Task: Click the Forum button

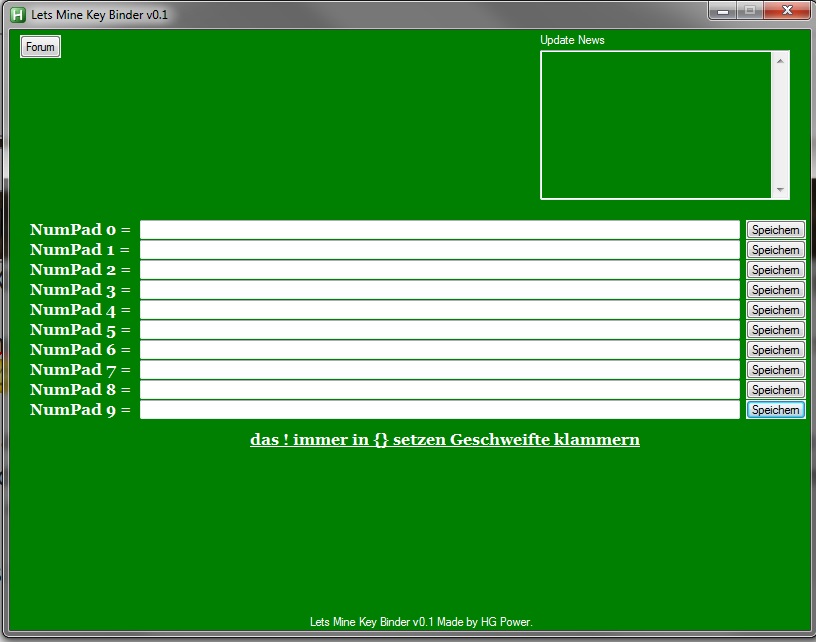Action: click(40, 47)
